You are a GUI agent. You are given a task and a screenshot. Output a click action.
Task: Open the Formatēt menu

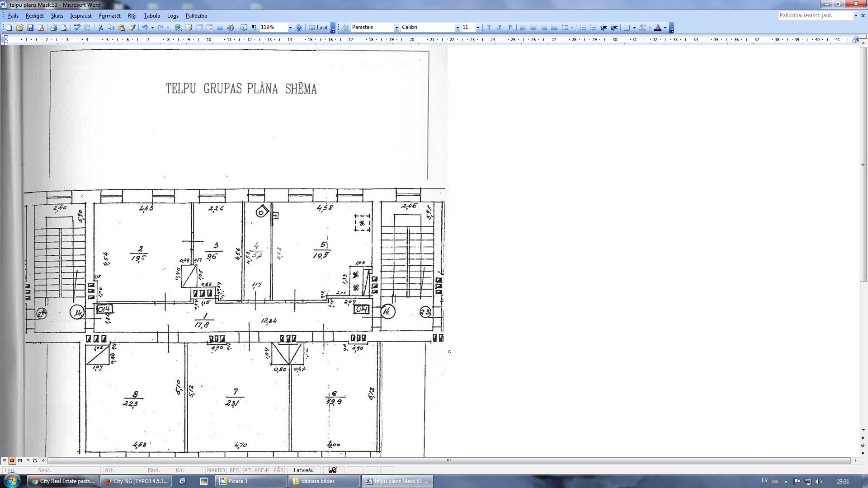coord(109,16)
